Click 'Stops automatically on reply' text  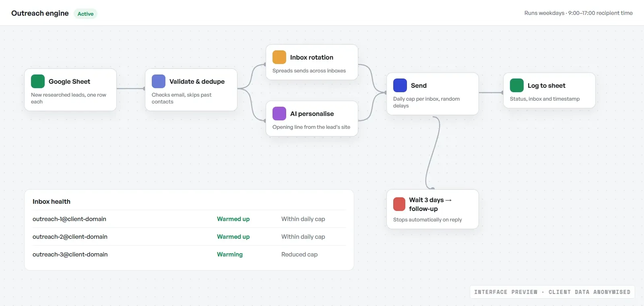pyautogui.click(x=427, y=219)
